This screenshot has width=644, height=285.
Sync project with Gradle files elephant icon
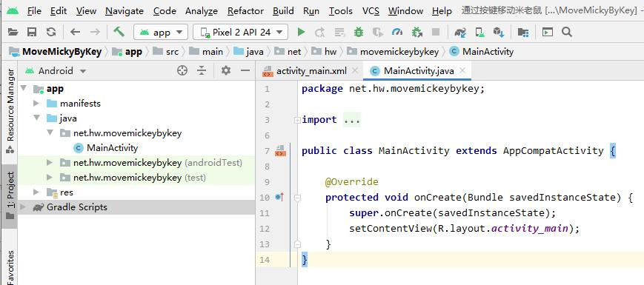tap(460, 32)
